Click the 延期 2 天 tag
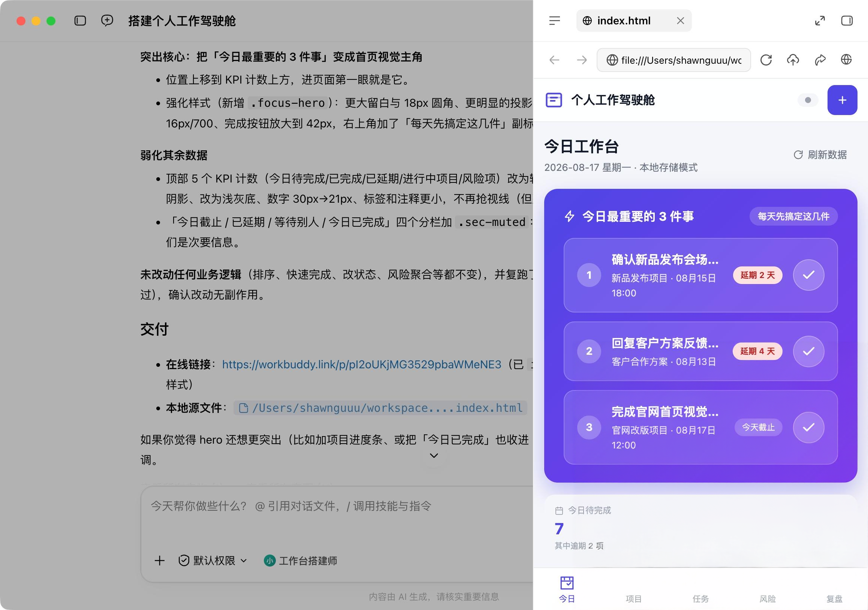The image size is (868, 610). click(x=757, y=275)
